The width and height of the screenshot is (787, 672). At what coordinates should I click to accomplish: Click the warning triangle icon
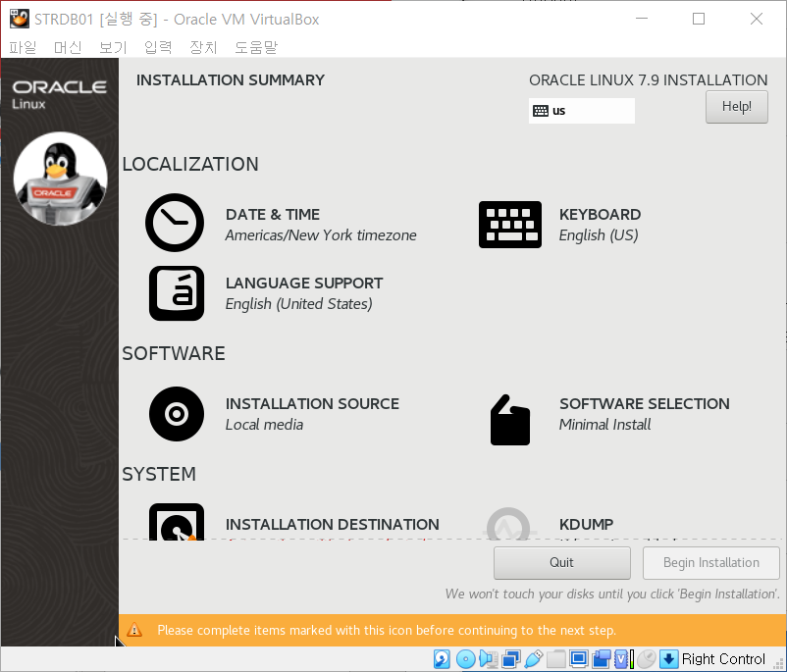click(134, 630)
